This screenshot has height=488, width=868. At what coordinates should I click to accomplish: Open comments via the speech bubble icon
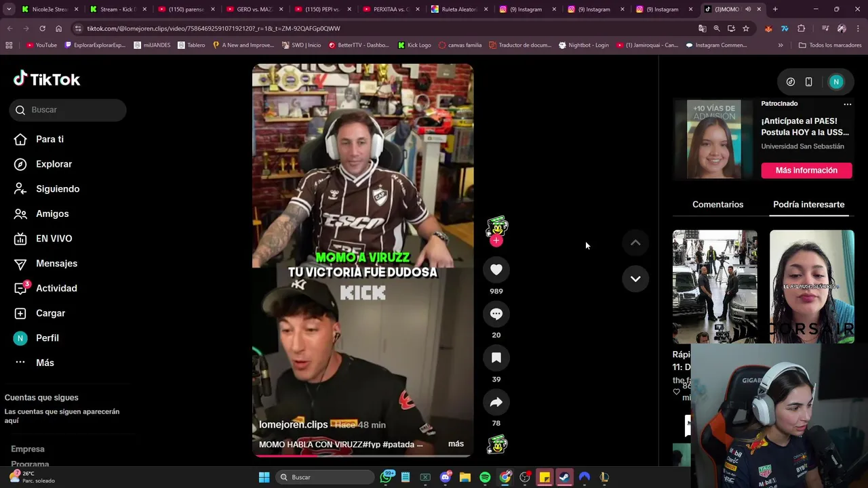click(496, 314)
